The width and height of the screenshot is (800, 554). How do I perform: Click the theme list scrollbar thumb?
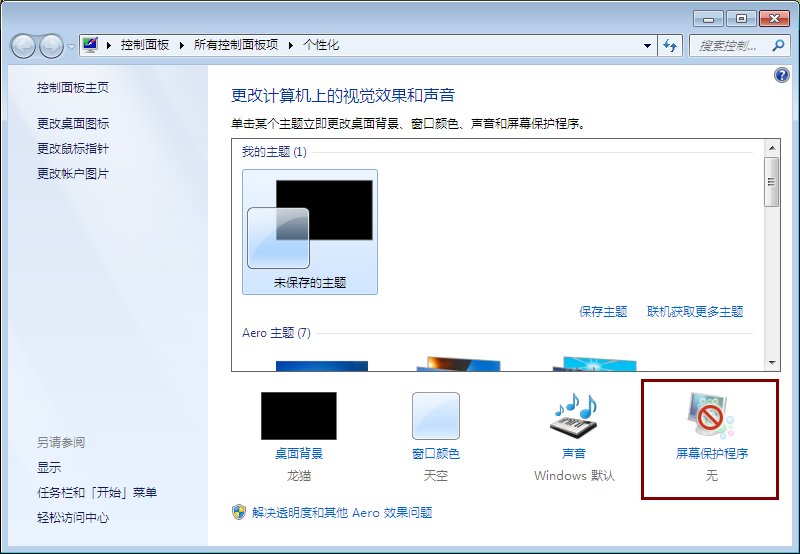point(771,182)
